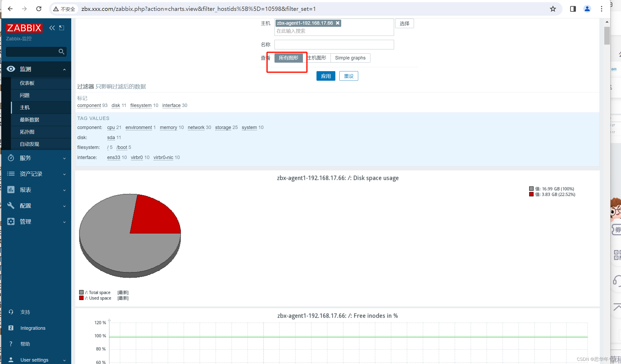Image resolution: width=621 pixels, height=364 pixels.
Task: Click the 应用 apply button
Action: tap(326, 76)
